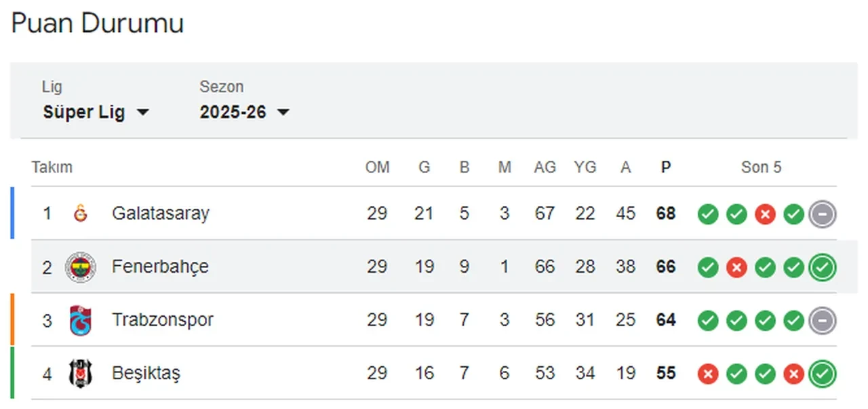Click the blue qualification stripe beside Galatasaray

(x=12, y=213)
